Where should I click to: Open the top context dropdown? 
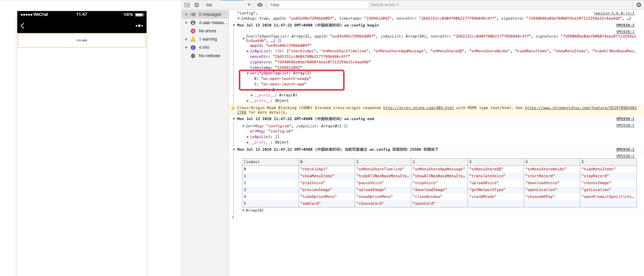(228, 5)
